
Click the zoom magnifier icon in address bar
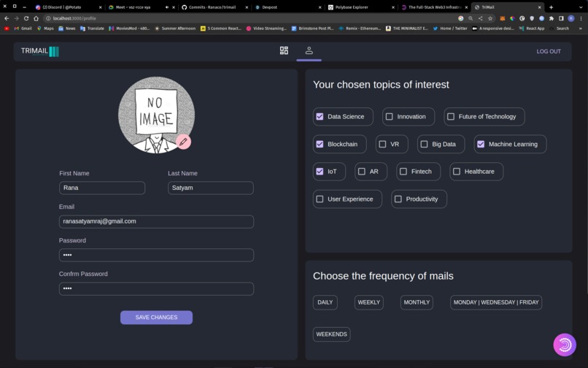[x=471, y=18]
